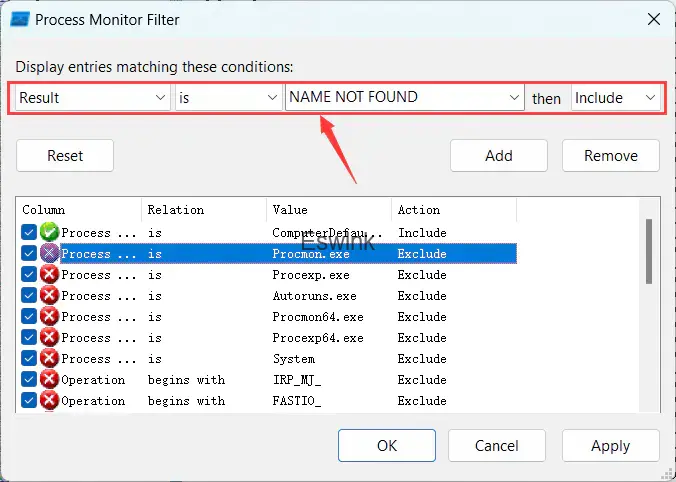Click the red Exclude icon for Autoruns.exe row
Viewport: 676px width, 482px height.
(x=50, y=296)
